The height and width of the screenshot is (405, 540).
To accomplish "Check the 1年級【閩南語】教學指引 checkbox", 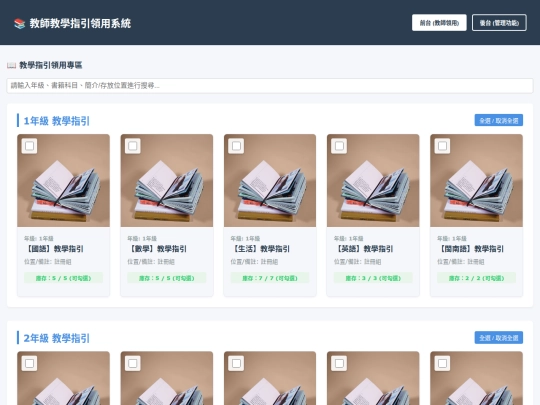I will pos(443,146).
